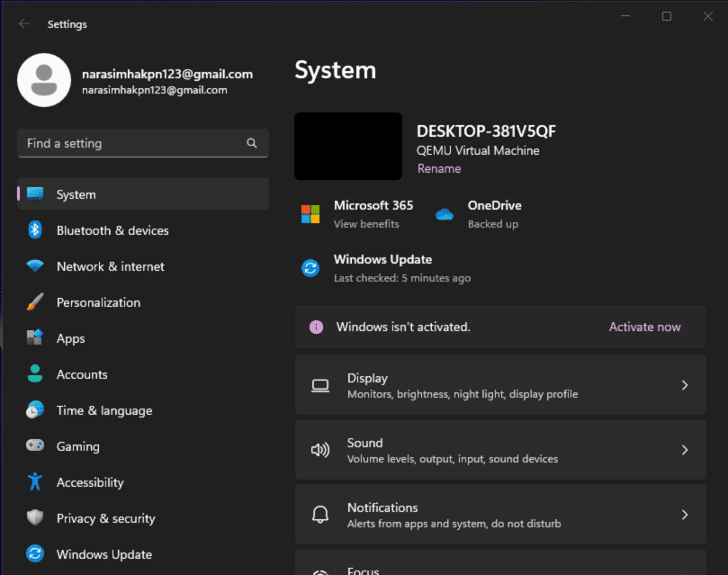The width and height of the screenshot is (728, 575).
Task: Click the Rename link under device name
Action: [x=438, y=168]
